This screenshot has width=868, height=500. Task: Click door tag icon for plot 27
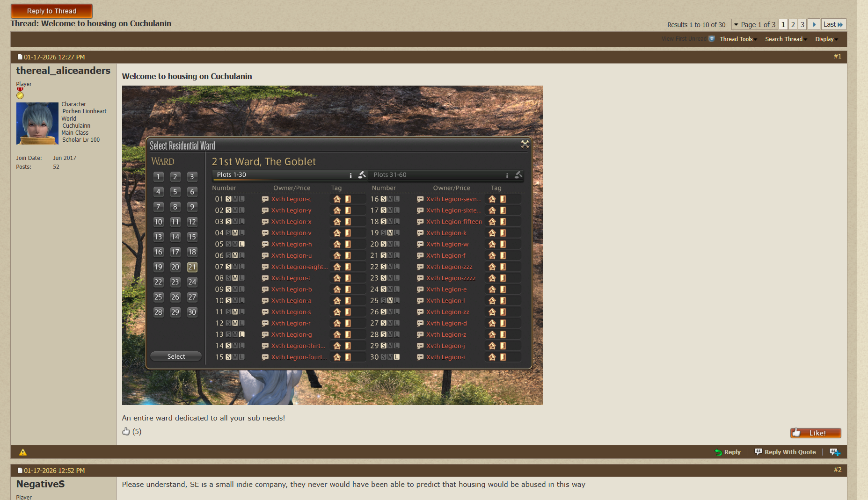coord(503,323)
